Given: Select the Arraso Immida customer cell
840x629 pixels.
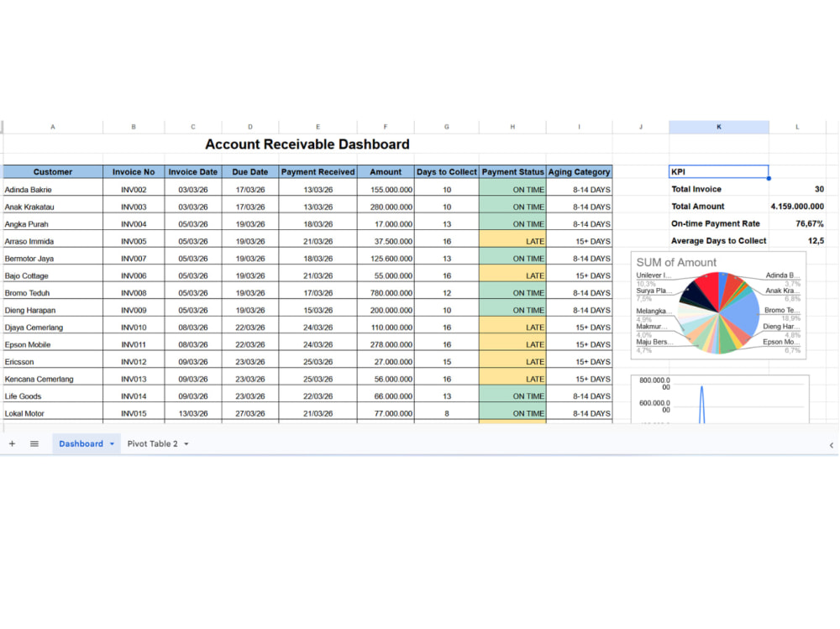Looking at the screenshot, I should (53, 241).
